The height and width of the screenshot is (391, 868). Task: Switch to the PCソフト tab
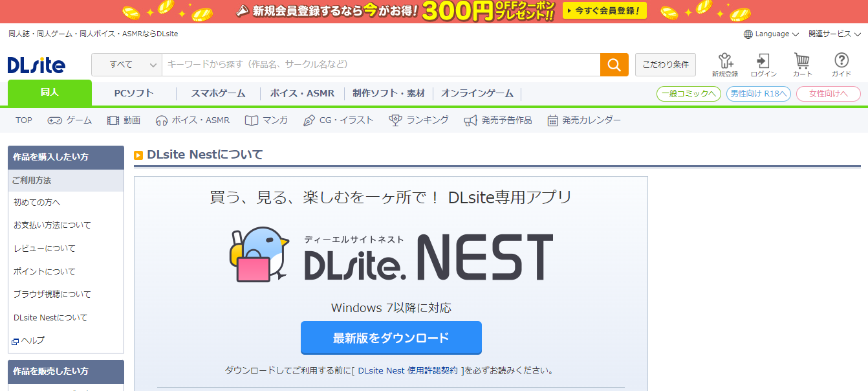coord(134,93)
